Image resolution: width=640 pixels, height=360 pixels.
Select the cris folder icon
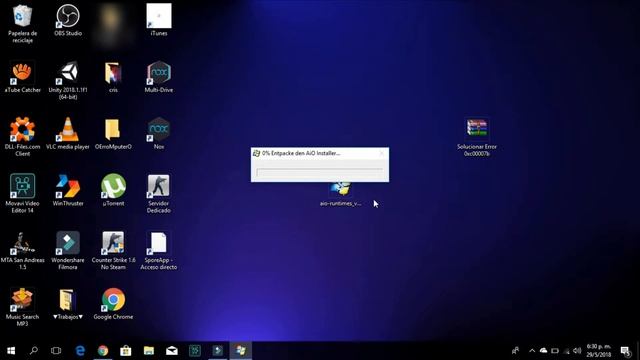[113, 77]
